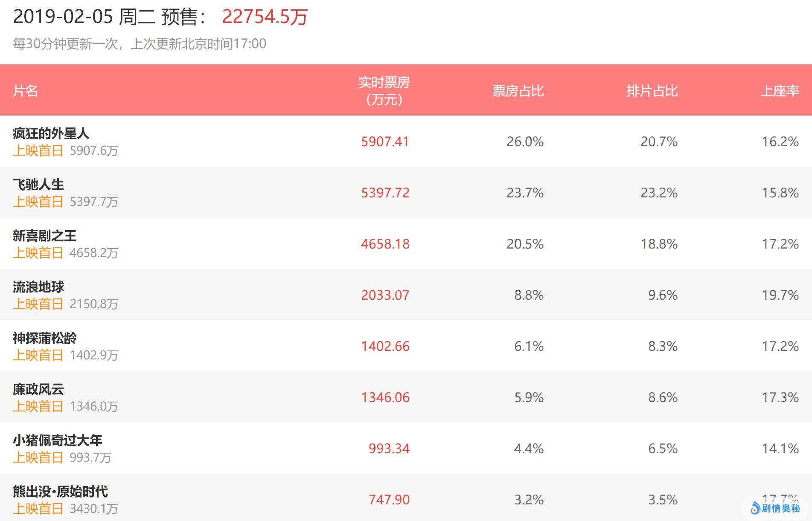Open the 飞驰人生 movie title
This screenshot has width=812, height=521.
[x=38, y=185]
